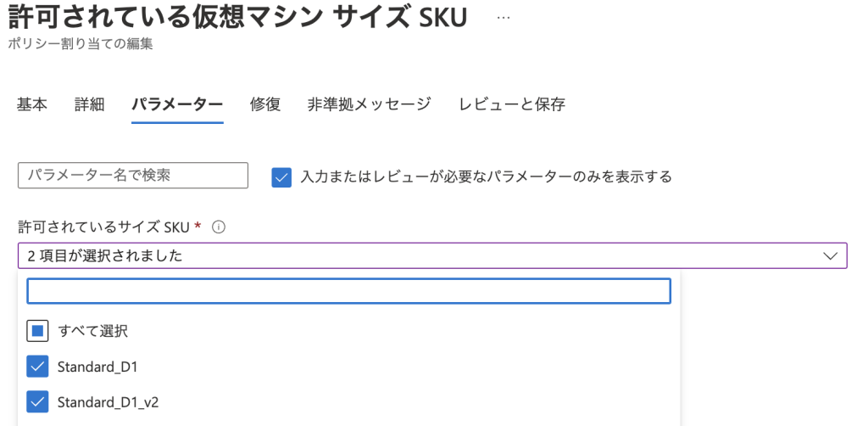
Task: Toggle 入力またはレビューが必要なパラメーターのみを表示する checkbox
Action: pyautogui.click(x=281, y=177)
